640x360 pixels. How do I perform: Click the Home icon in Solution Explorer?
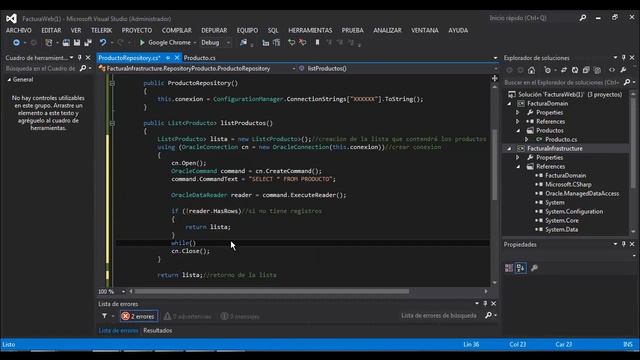531,70
